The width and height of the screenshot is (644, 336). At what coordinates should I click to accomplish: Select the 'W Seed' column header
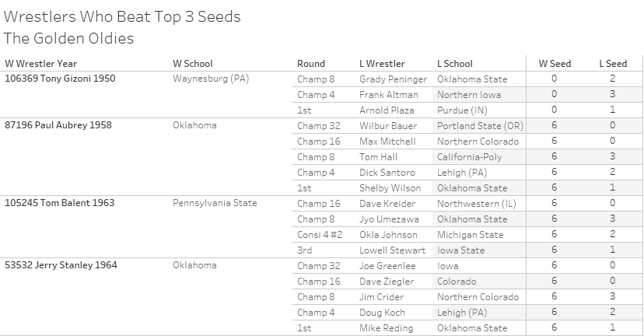tap(554, 64)
